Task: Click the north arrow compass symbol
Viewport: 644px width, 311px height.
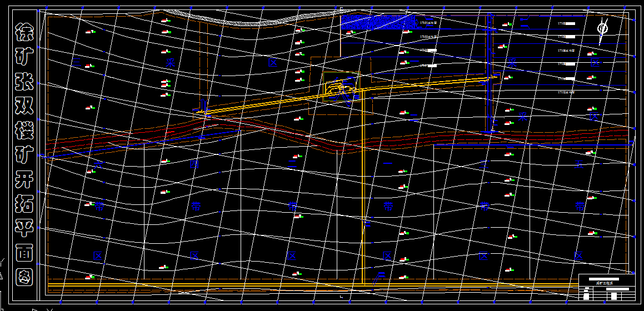Action: point(602,31)
